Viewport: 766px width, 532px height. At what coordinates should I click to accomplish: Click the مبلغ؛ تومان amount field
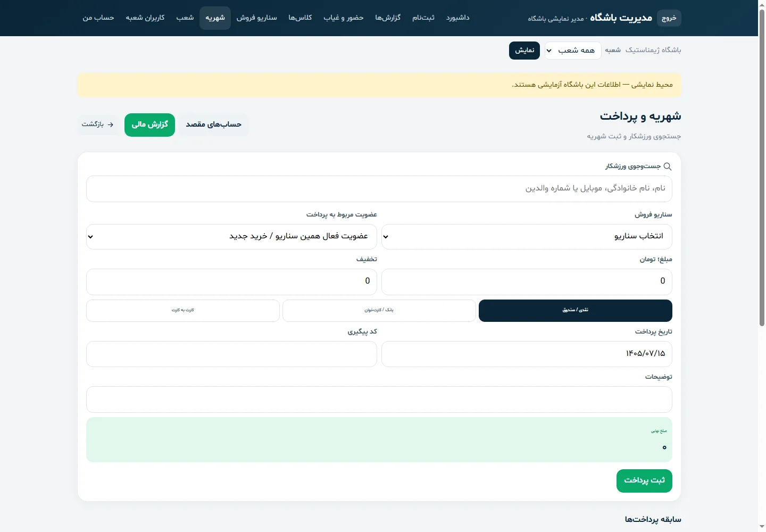(527, 281)
